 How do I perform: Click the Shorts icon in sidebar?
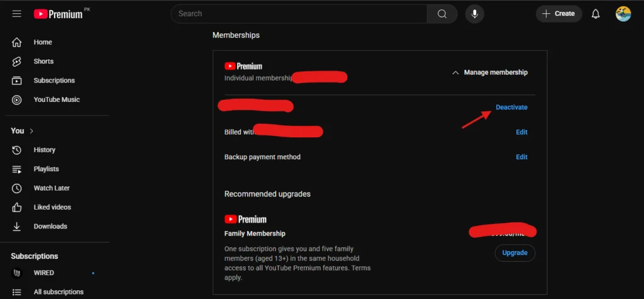pyautogui.click(x=16, y=61)
